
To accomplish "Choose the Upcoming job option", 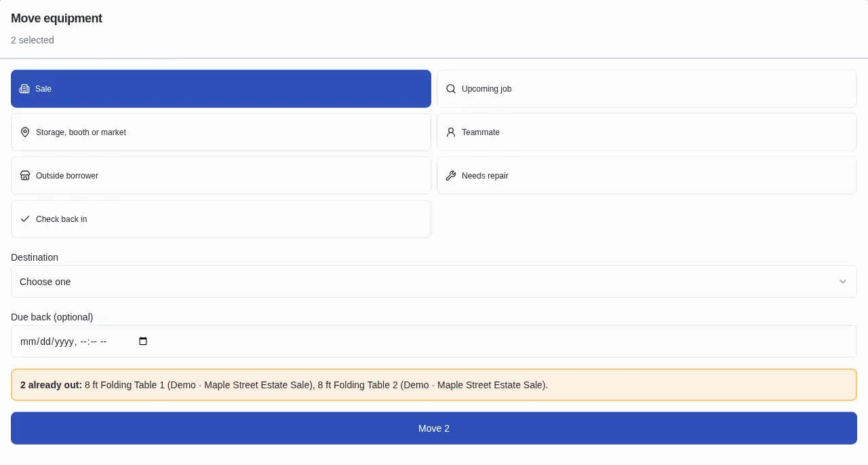I will click(647, 89).
